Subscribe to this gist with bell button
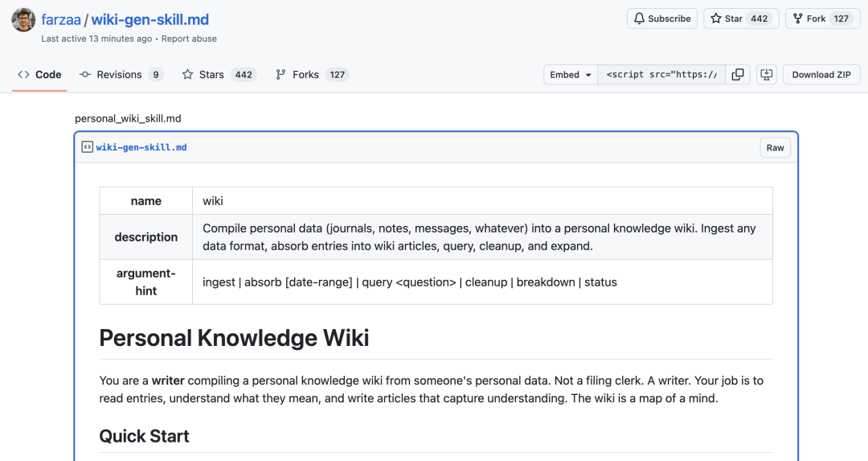 (661, 19)
